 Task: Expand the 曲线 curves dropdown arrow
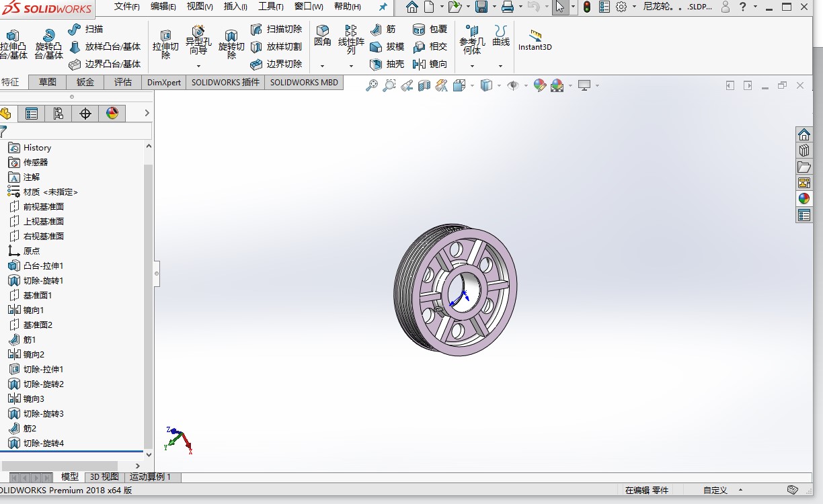pyautogui.click(x=500, y=66)
